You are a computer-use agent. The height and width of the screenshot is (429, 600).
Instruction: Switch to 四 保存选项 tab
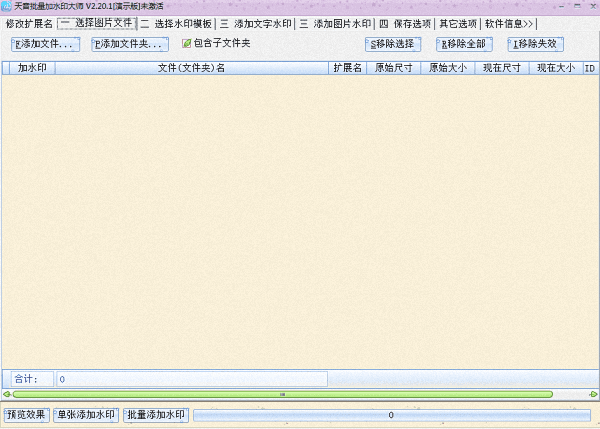tap(405, 24)
